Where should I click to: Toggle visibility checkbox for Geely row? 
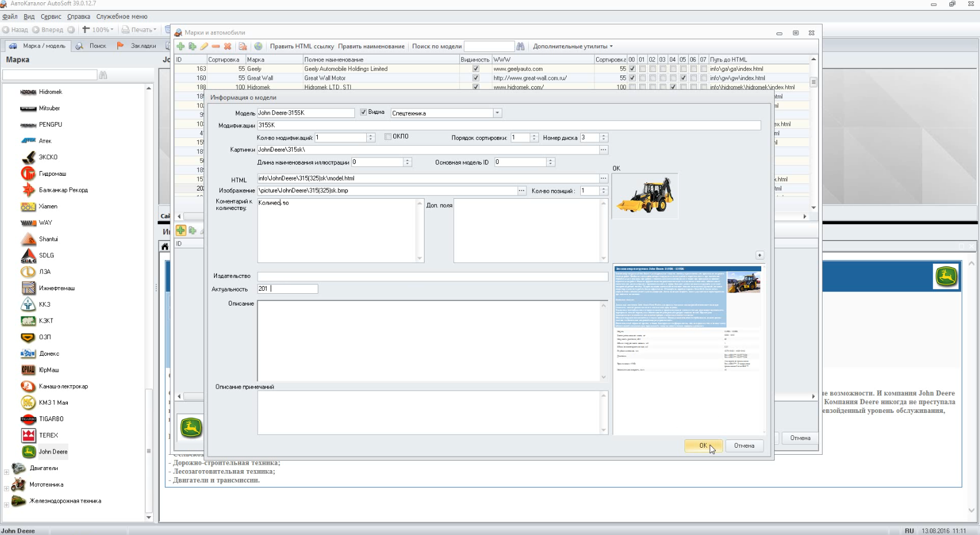(476, 69)
